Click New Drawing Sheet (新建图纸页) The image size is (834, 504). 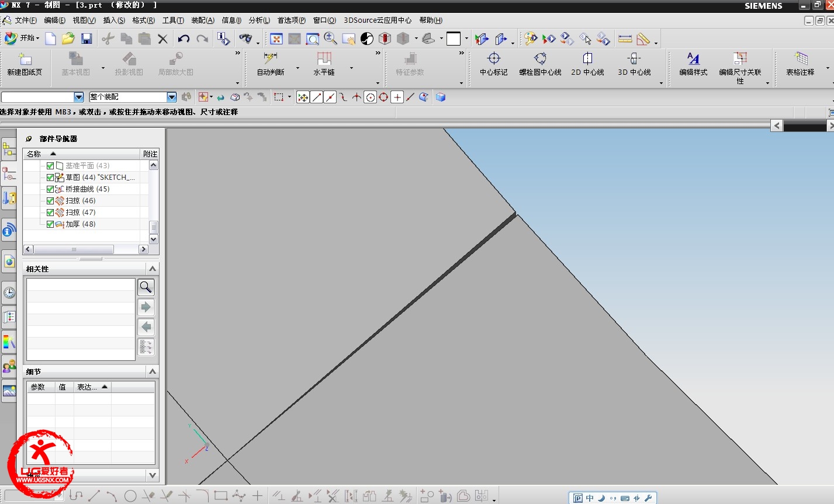pos(25,64)
